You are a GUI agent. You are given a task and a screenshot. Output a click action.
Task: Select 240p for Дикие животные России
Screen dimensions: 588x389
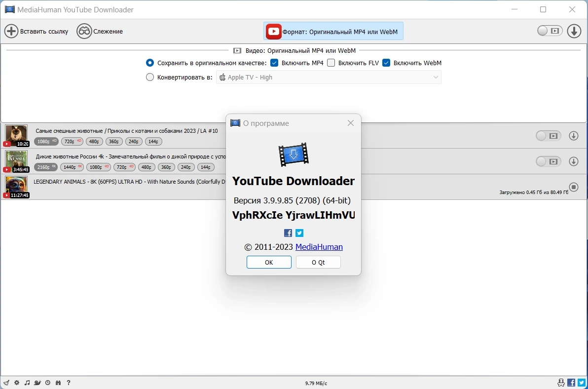click(186, 167)
